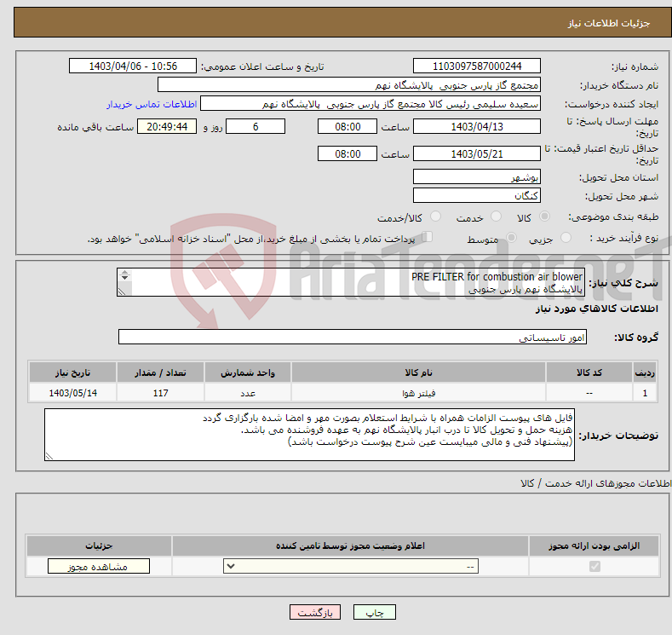The height and width of the screenshot is (635, 672).
Task: Click the row number cell 1
Action: 645,393
